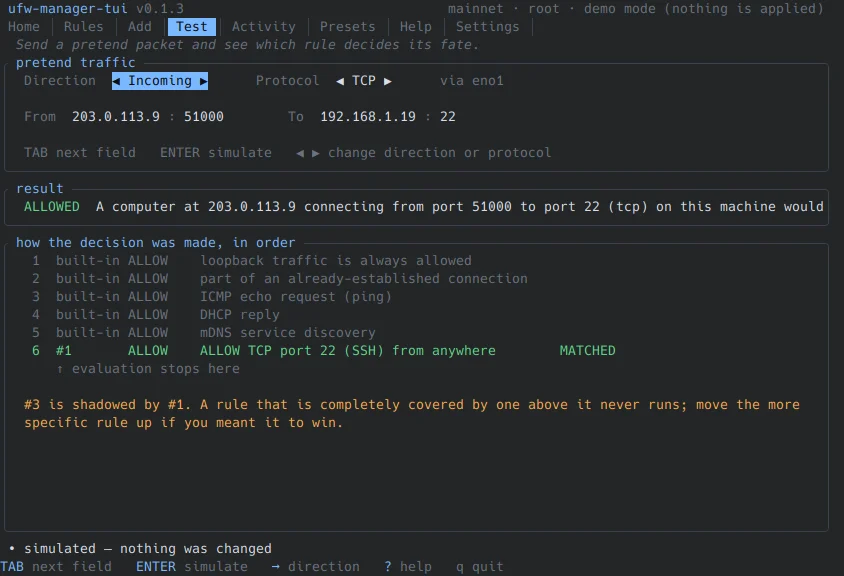The image size is (844, 576).
Task: Select the TCP protocol value
Action: point(364,81)
